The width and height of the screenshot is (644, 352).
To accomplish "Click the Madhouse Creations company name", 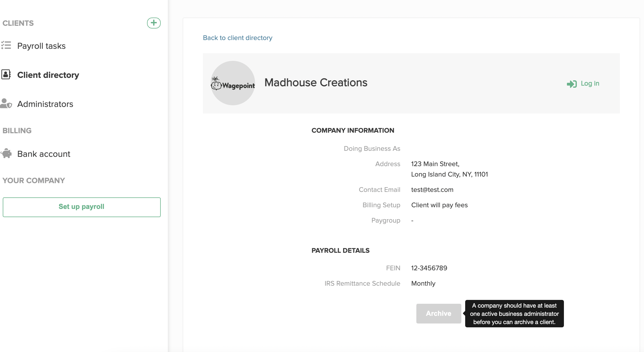I will [x=316, y=83].
